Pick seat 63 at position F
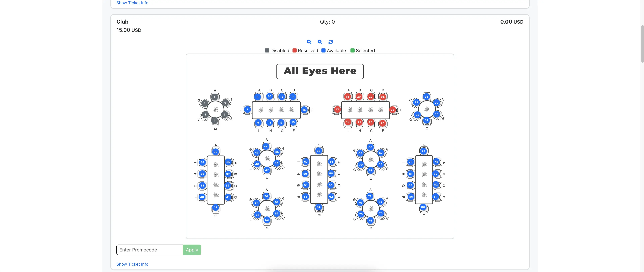Image resolution: width=644 pixels, height=272 pixels. click(306, 197)
